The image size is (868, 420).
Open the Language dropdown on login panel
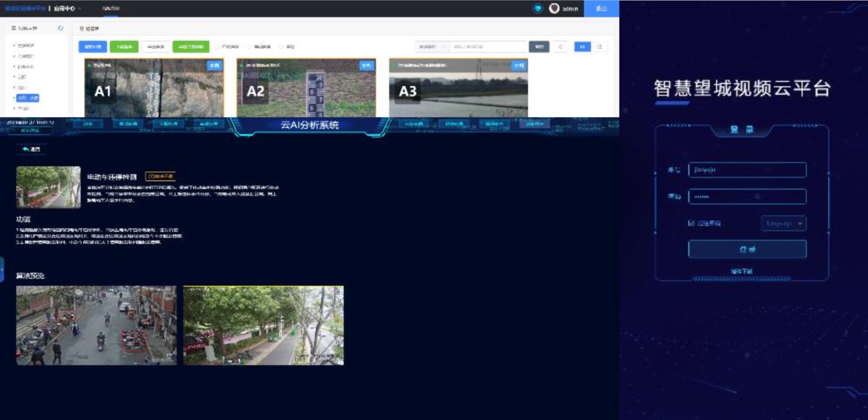pyautogui.click(x=783, y=223)
